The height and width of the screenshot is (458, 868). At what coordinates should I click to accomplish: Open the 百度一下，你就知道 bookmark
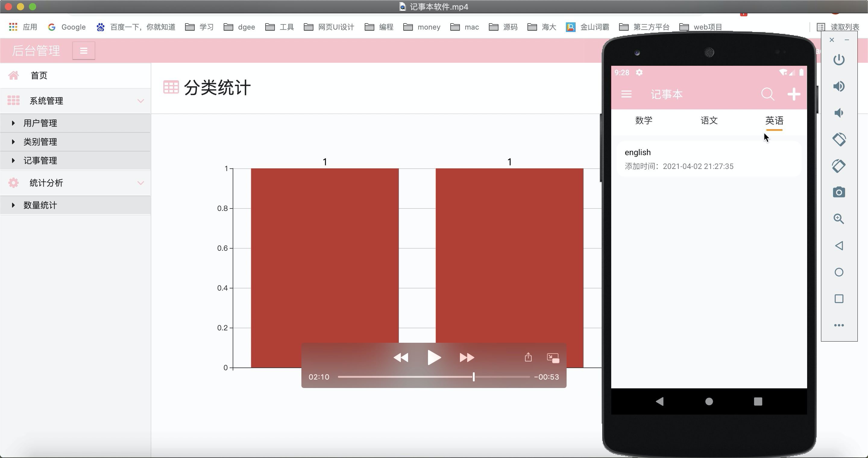(136, 27)
